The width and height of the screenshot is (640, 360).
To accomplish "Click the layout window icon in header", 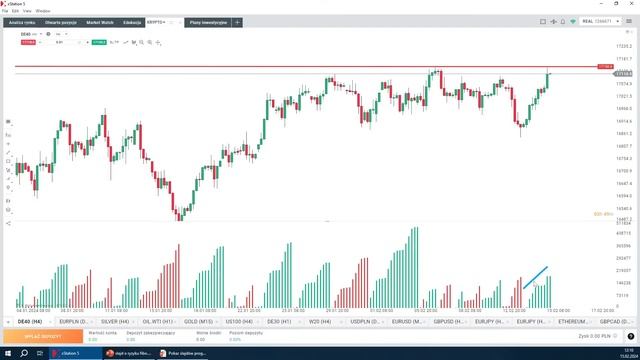I will tap(543, 22).
